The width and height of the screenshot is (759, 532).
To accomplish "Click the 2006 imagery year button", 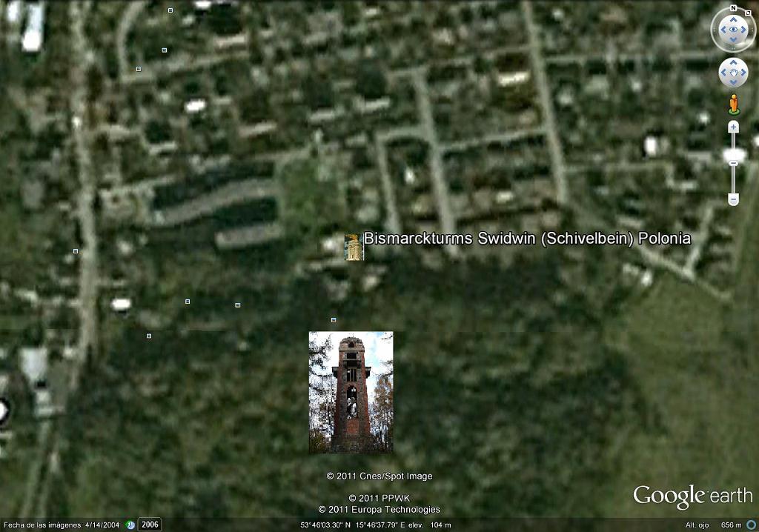I will click(x=150, y=525).
